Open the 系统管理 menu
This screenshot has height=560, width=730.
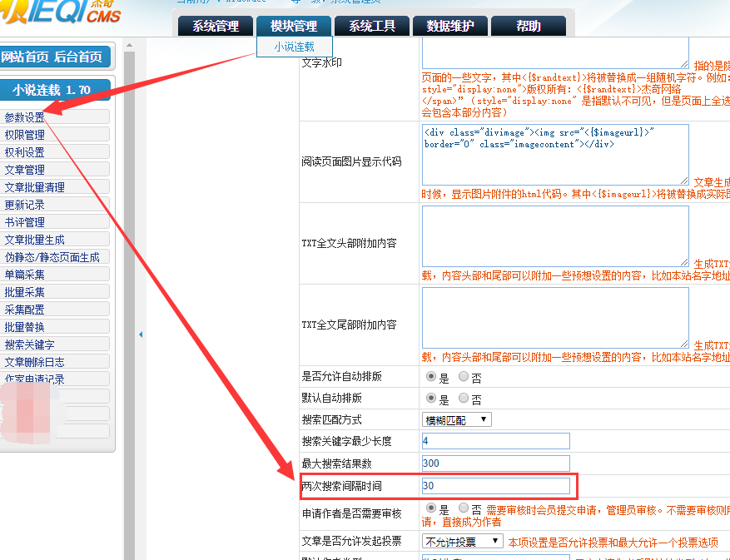point(216,27)
